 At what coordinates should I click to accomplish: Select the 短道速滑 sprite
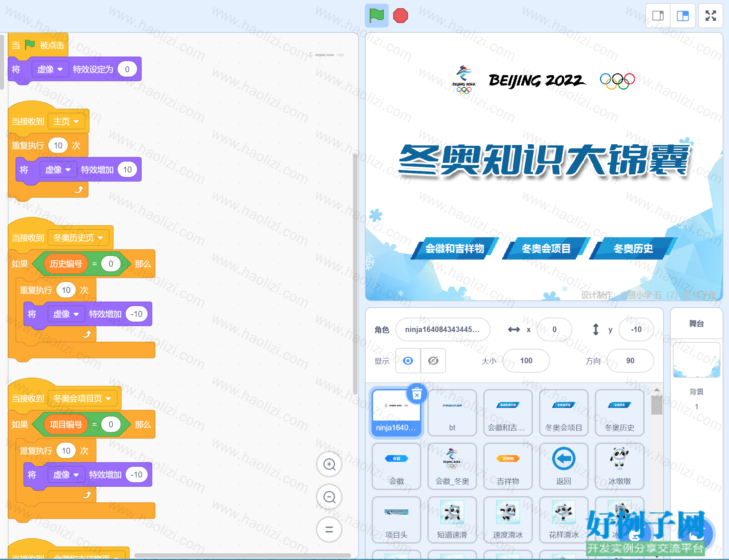tap(452, 520)
